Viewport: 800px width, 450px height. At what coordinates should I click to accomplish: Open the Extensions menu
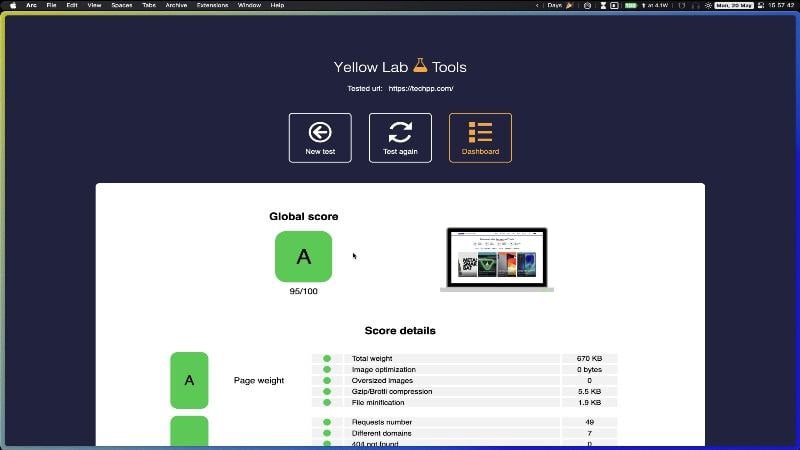(x=212, y=5)
